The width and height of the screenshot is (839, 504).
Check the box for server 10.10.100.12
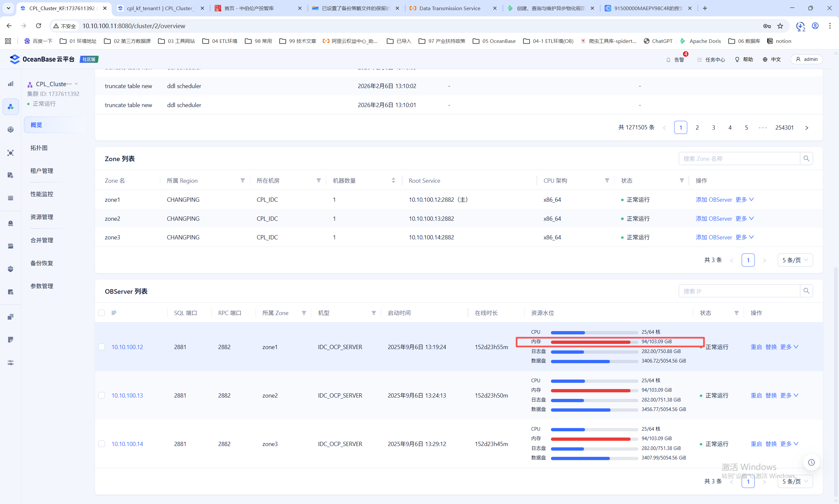(102, 347)
